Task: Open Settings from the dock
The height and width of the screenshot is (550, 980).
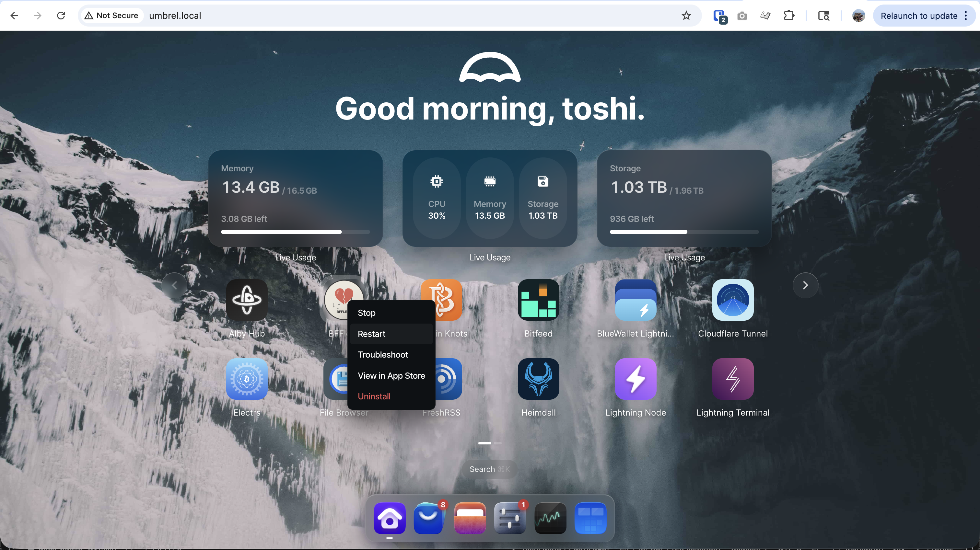Action: 510,518
